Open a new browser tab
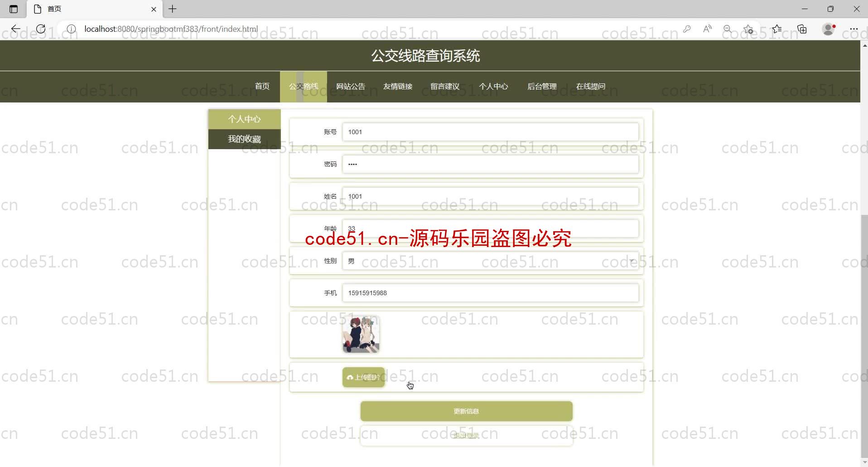 point(173,9)
